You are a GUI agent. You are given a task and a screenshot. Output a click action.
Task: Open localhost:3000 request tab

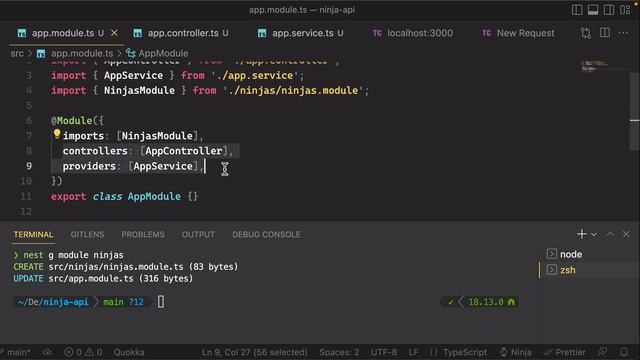[420, 33]
